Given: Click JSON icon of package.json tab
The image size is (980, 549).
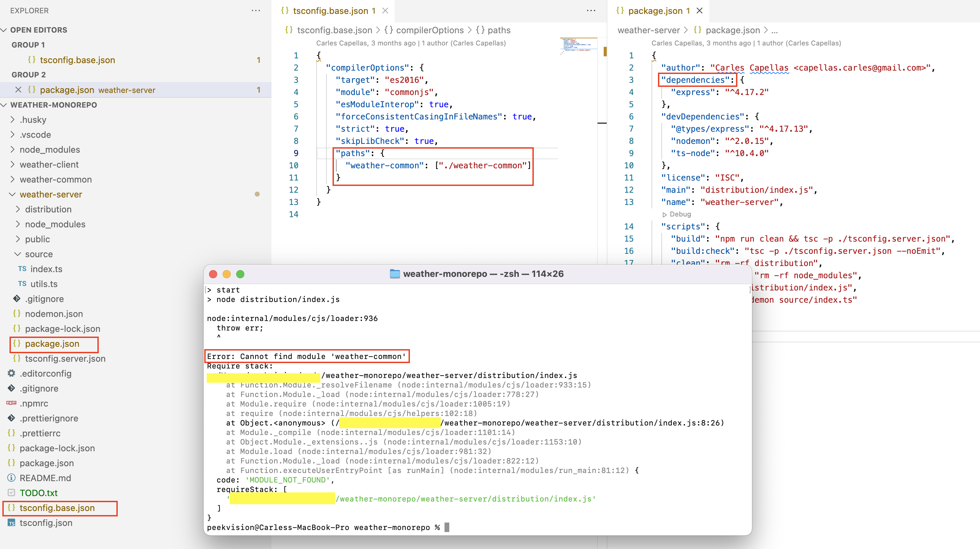Looking at the screenshot, I should [x=620, y=11].
